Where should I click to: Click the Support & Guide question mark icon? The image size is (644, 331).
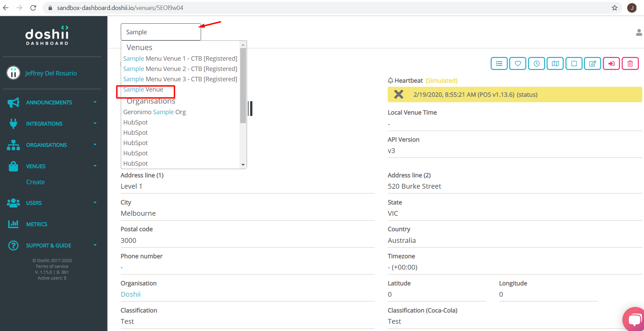[x=13, y=245]
